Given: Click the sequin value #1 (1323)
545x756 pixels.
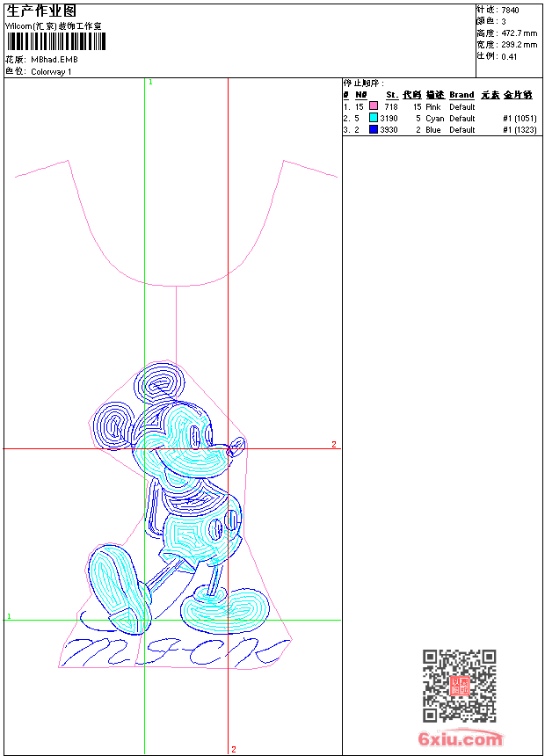Looking at the screenshot, I should pyautogui.click(x=520, y=130).
